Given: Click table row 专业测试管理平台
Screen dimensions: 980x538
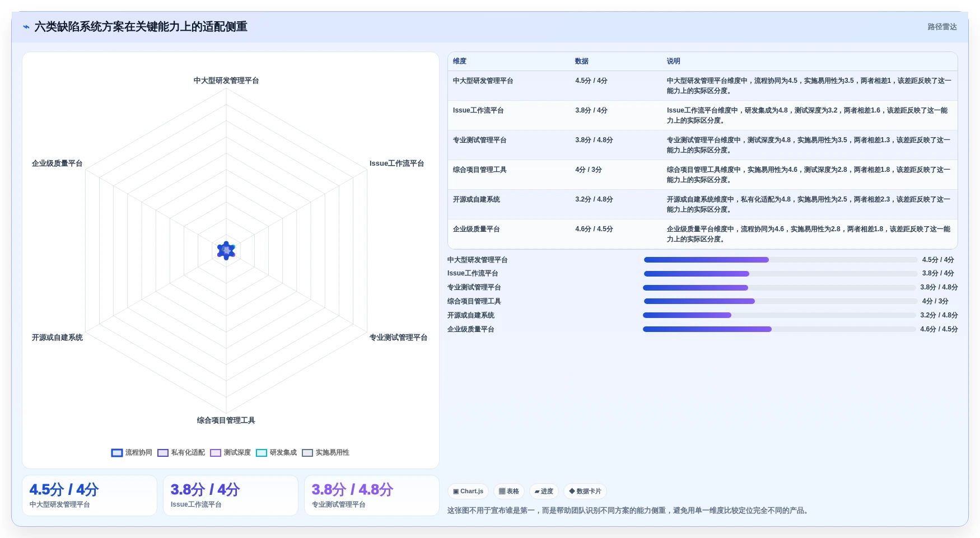Looking at the screenshot, I should pos(703,145).
